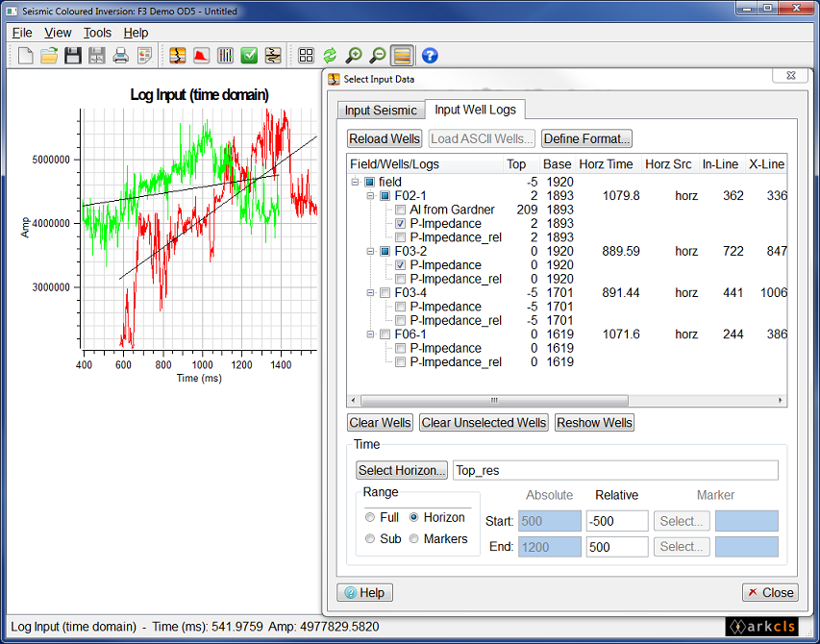820x644 pixels.
Task: Click Clear Unselected Wells button
Action: tap(484, 422)
